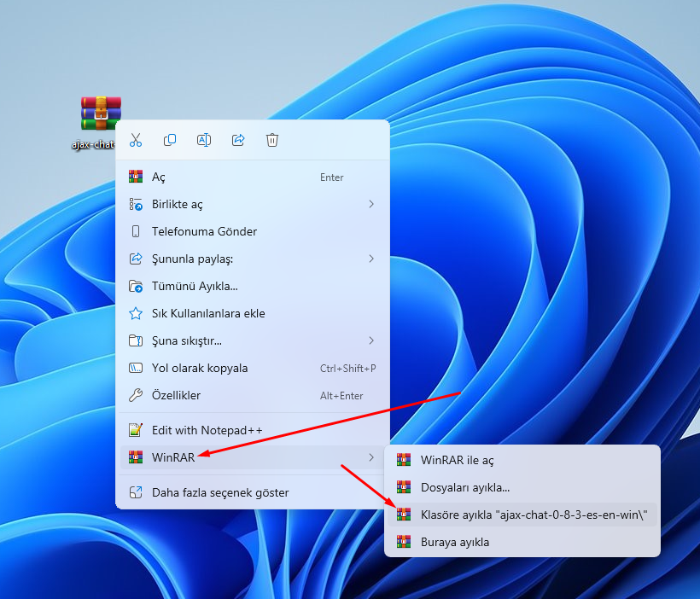Click the star icon for favorites
Viewport: 700px width, 599px height.
(x=136, y=313)
